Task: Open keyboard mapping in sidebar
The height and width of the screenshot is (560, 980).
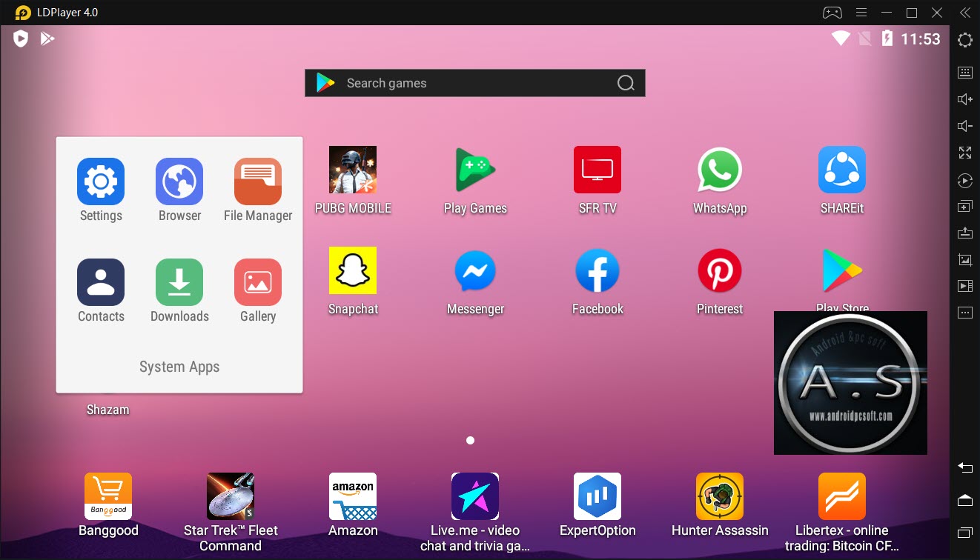Action: pos(965,72)
